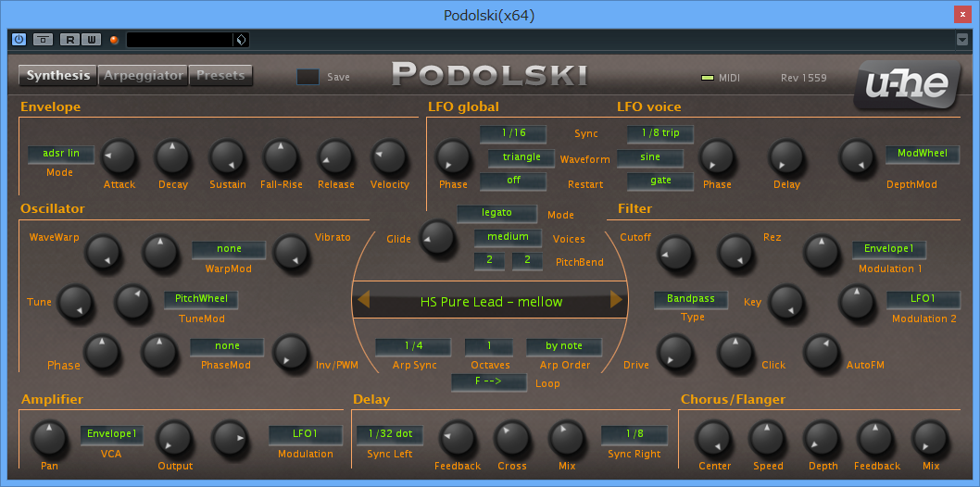980x487 pixels.
Task: Open the delay Sync Left 1/32 dot selector
Action: point(390,434)
